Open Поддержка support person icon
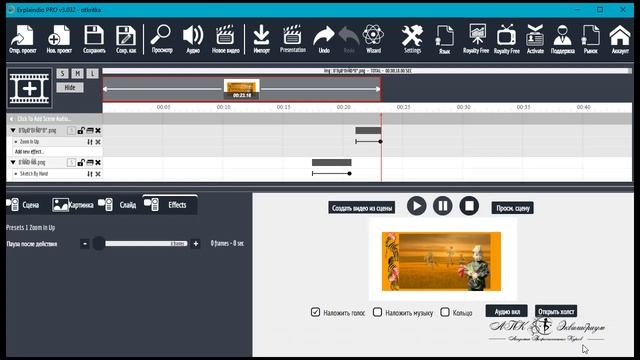 (x=562, y=39)
